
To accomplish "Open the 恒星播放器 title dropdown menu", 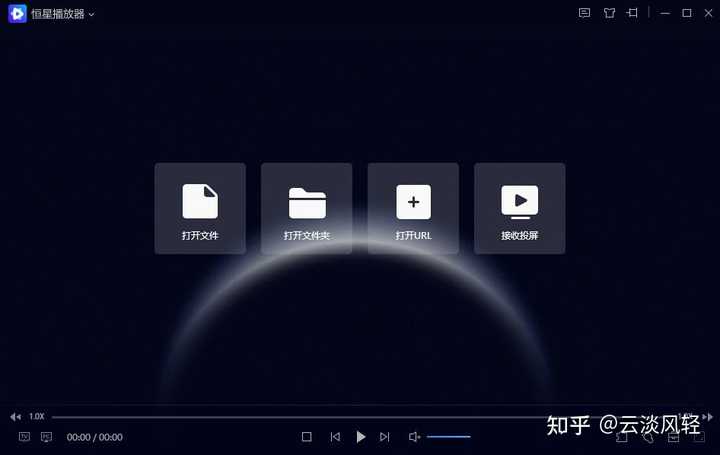I will point(91,15).
